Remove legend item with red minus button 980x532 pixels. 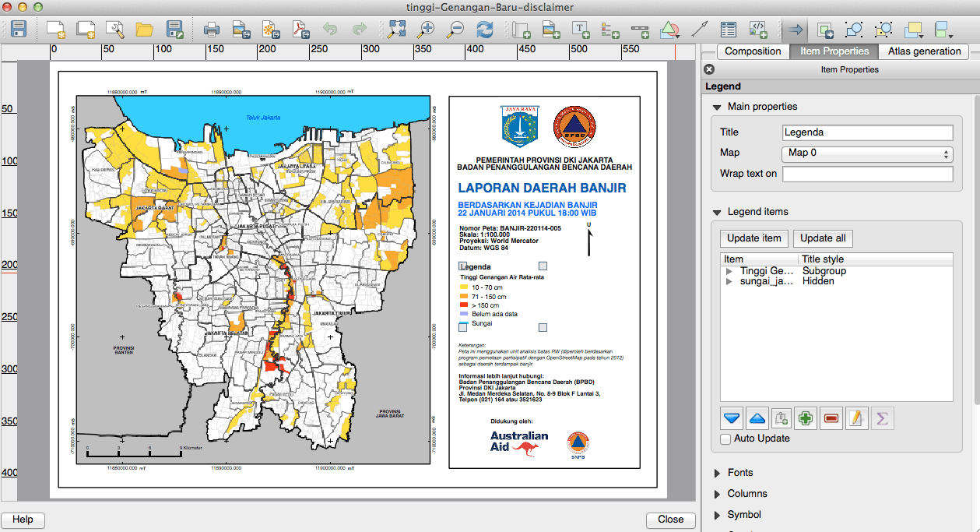(x=831, y=418)
